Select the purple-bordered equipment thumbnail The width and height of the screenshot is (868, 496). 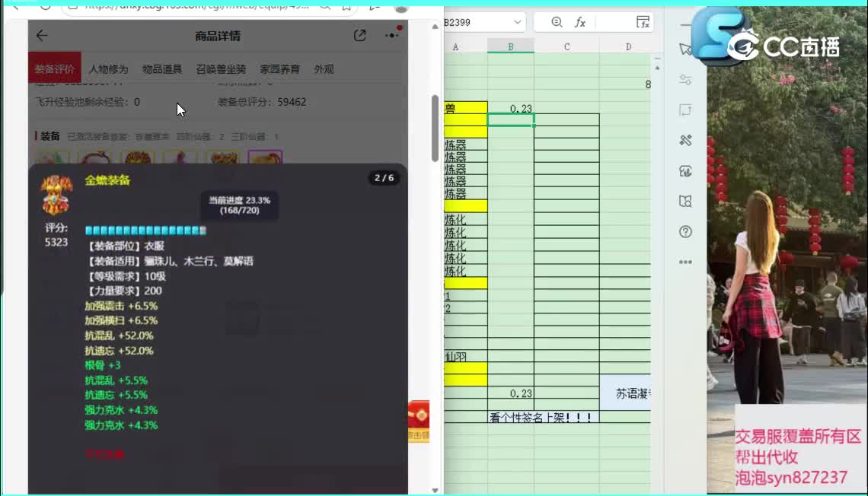[265, 157]
